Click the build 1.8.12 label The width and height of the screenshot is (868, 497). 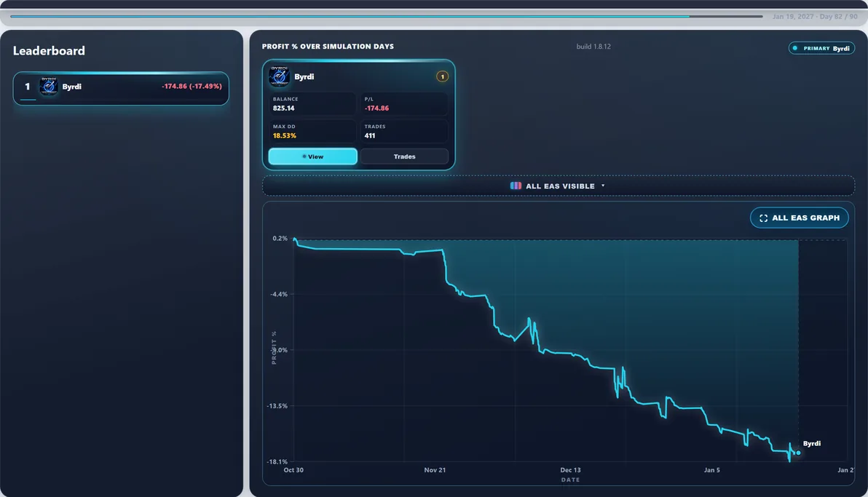pos(593,47)
